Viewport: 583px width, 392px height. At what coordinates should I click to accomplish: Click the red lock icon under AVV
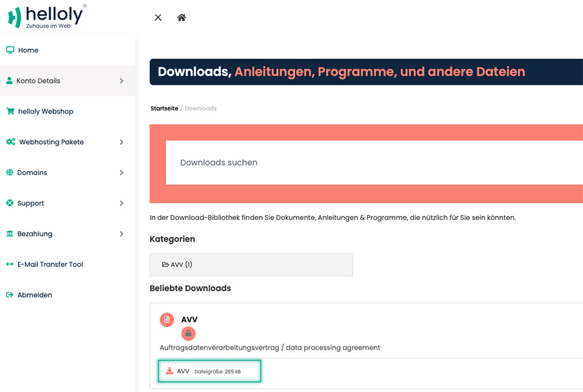(x=188, y=333)
